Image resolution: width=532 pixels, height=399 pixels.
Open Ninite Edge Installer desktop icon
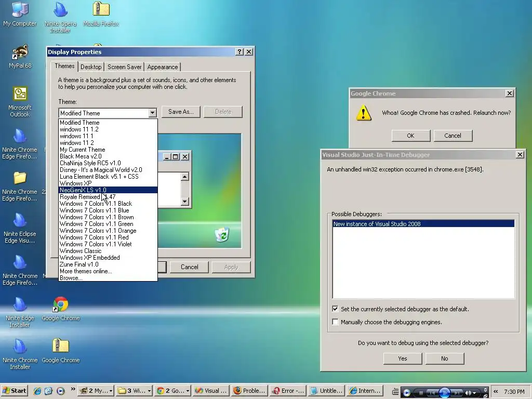pyautogui.click(x=20, y=312)
